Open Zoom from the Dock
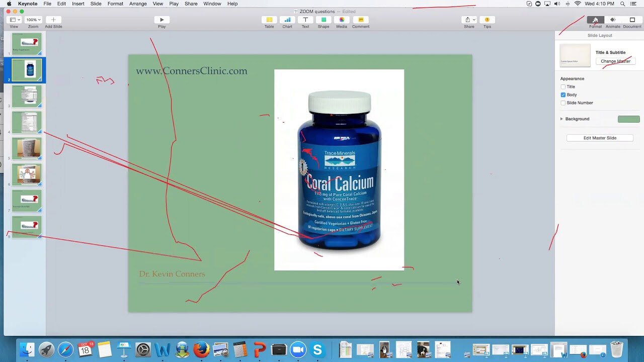Screen dimensions: 644x362 pyautogui.click(x=298, y=349)
